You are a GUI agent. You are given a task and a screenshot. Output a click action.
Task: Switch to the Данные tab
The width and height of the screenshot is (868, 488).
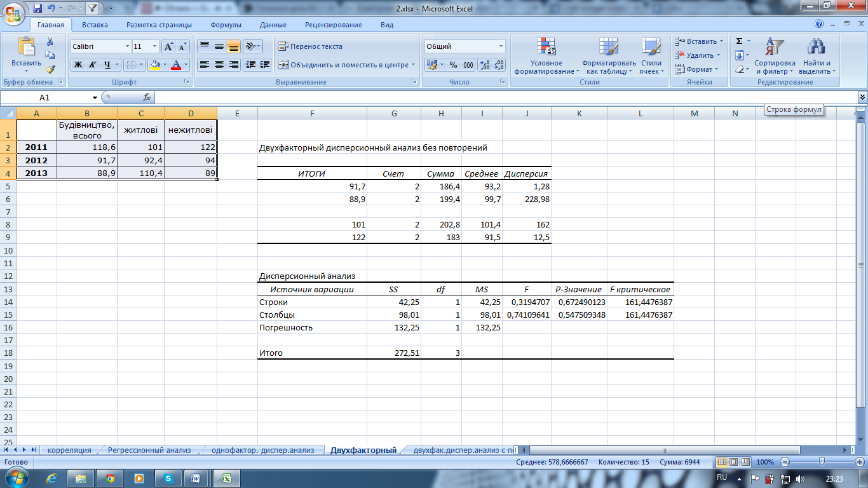point(273,25)
